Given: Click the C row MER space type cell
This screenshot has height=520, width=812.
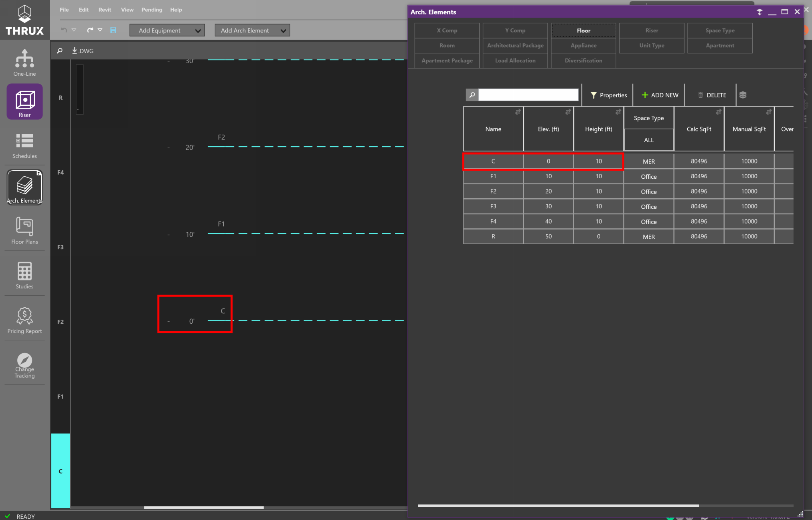Looking at the screenshot, I should 648,161.
